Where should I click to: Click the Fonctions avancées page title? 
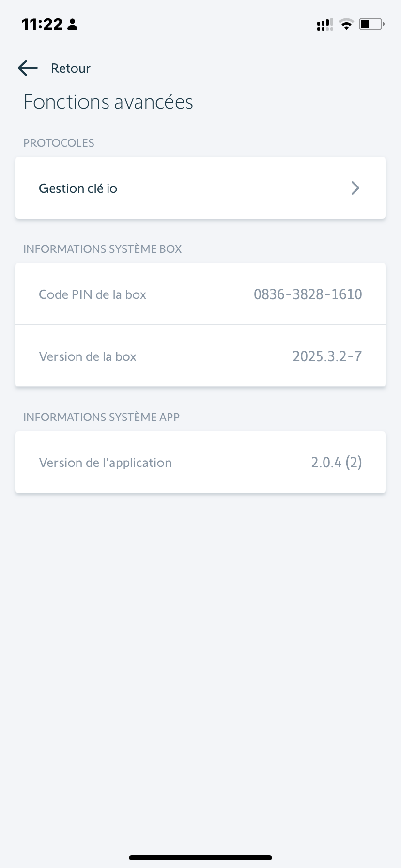coord(108,102)
